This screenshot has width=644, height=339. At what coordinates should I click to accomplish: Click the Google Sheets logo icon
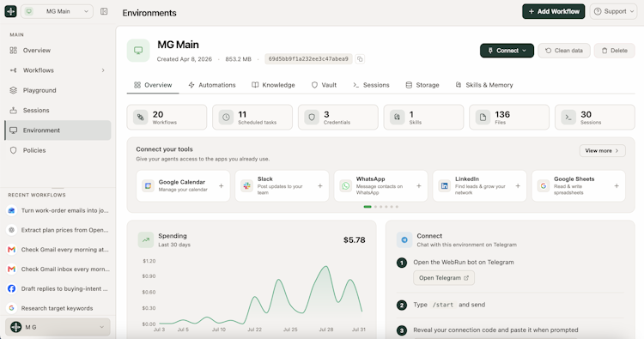(544, 186)
